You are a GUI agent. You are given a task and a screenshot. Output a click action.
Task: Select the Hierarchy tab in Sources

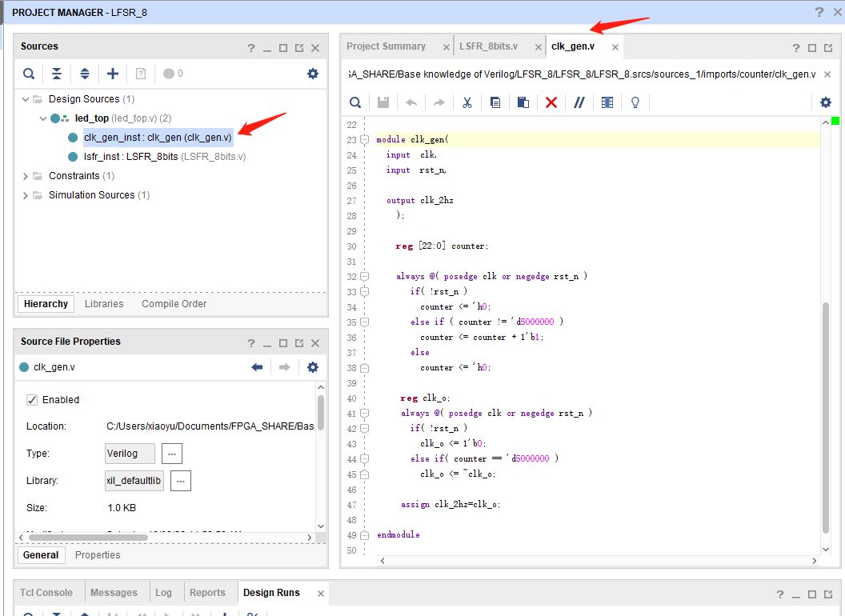(46, 304)
